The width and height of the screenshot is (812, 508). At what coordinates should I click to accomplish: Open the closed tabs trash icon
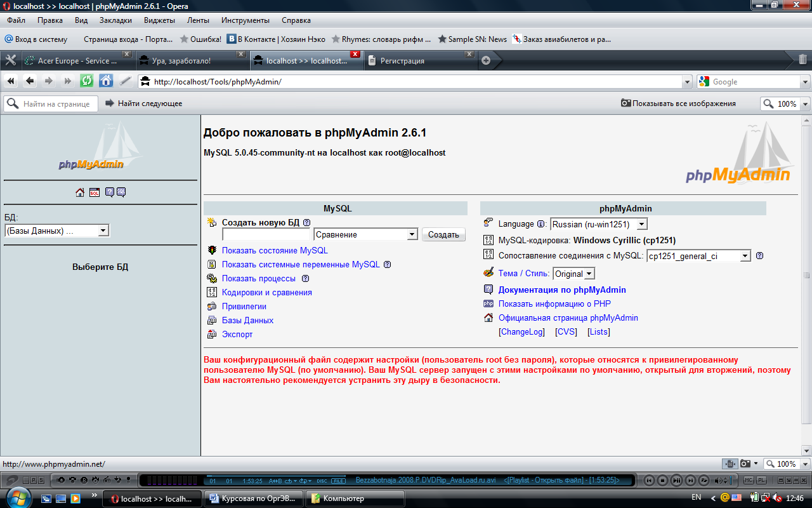point(802,60)
